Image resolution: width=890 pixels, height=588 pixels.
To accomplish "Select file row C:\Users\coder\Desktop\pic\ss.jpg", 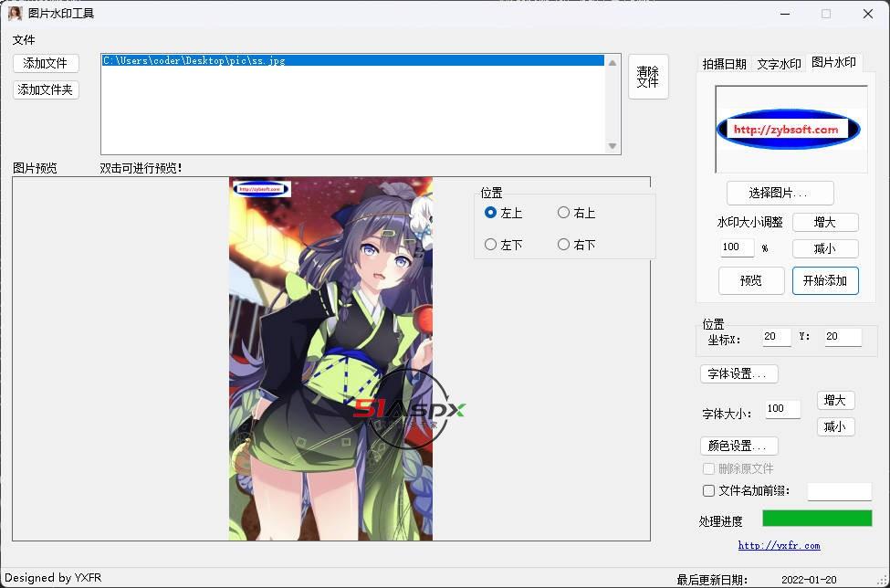I will [x=352, y=61].
